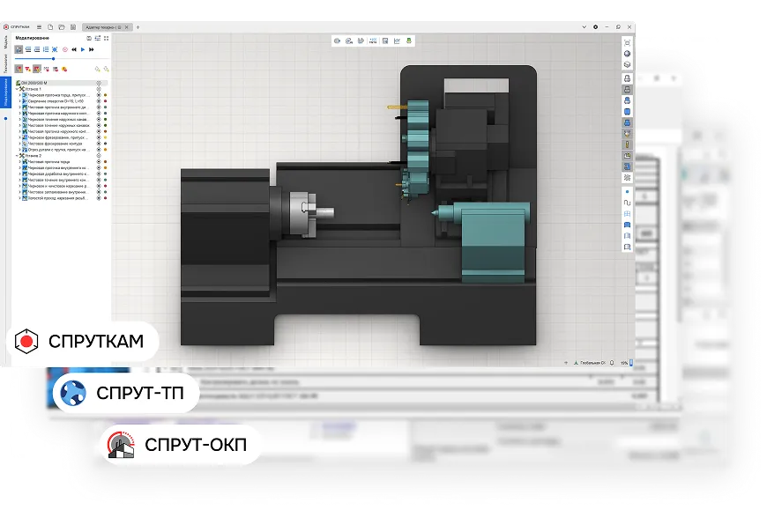Expand the Черновое фрезерование operation
Screen dimensions: 767x532
(20, 137)
